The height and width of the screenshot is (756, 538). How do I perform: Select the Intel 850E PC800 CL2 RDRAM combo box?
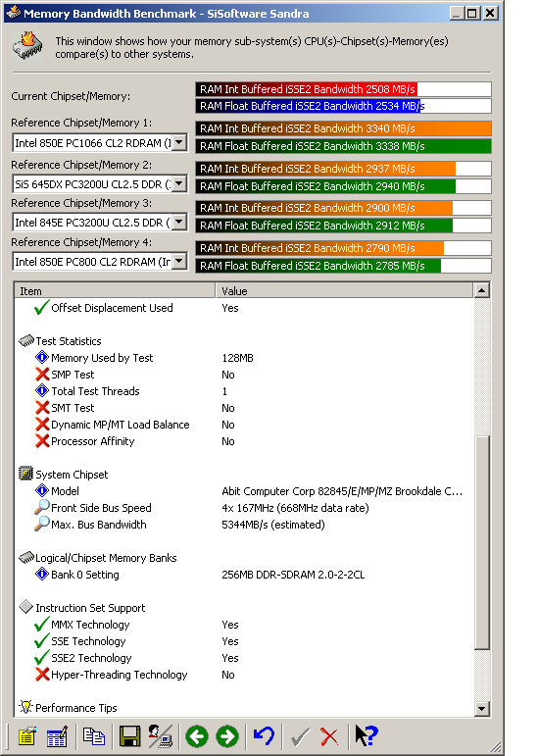pos(100,262)
